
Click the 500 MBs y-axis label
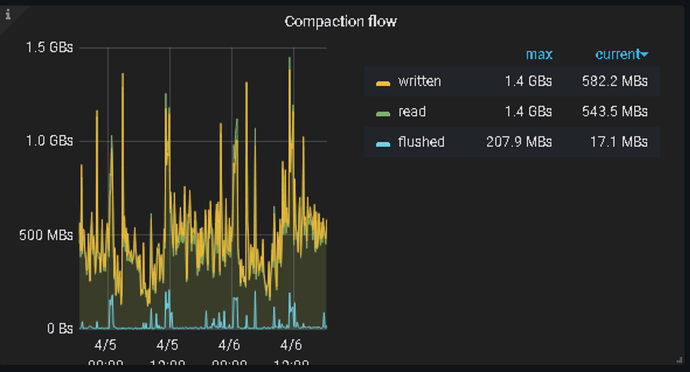click(46, 235)
